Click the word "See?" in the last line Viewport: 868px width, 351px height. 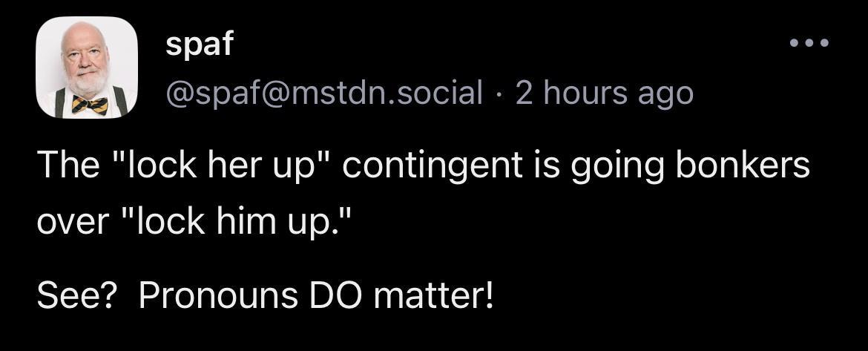pos(76,297)
